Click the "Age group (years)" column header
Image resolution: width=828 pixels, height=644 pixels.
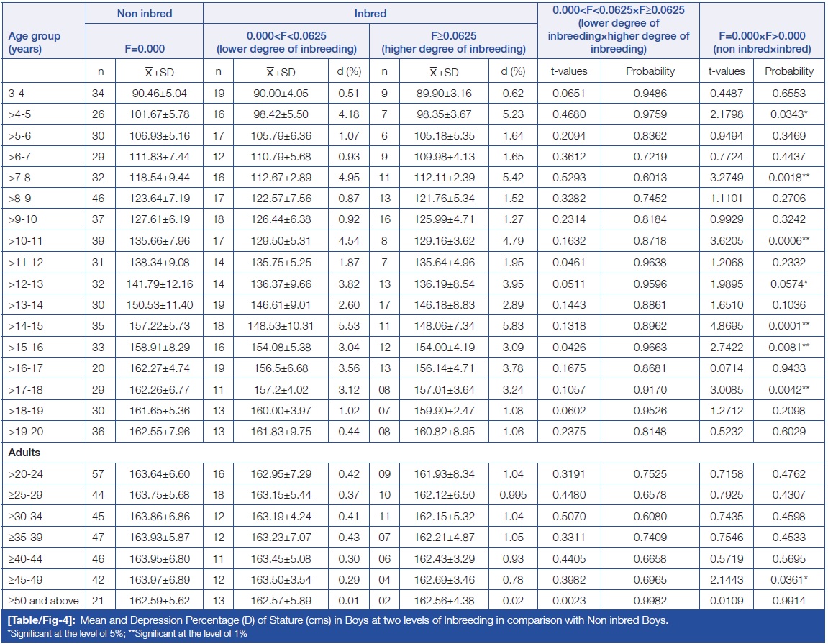click(35, 42)
